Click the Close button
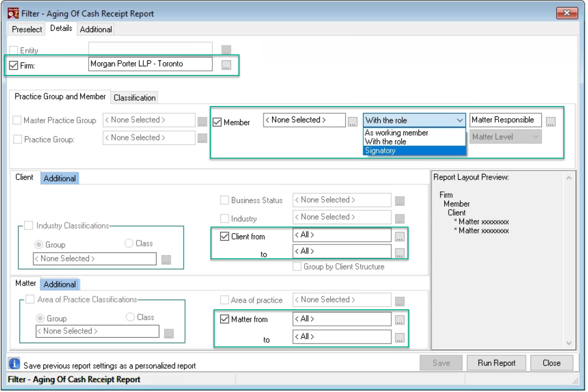This screenshot has width=588, height=392. tap(552, 363)
